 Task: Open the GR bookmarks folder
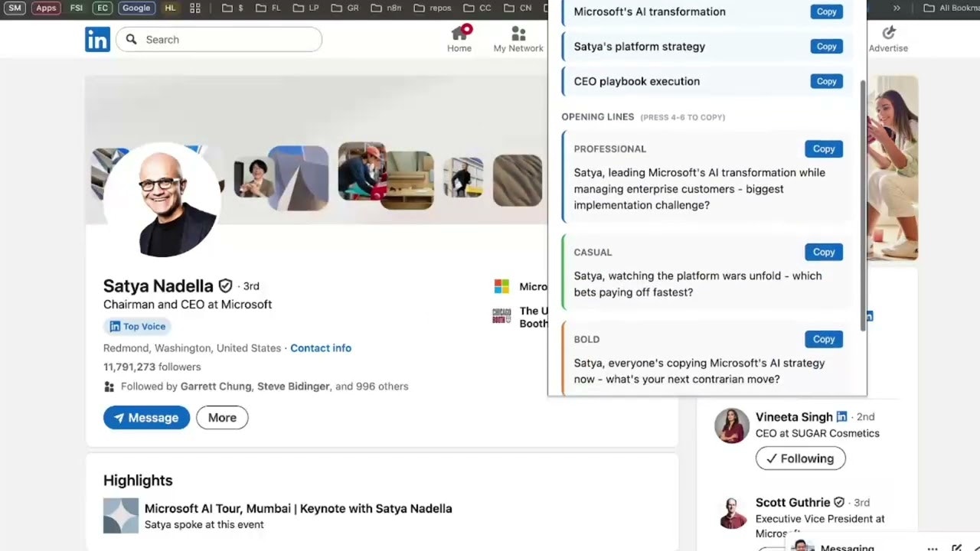click(345, 8)
